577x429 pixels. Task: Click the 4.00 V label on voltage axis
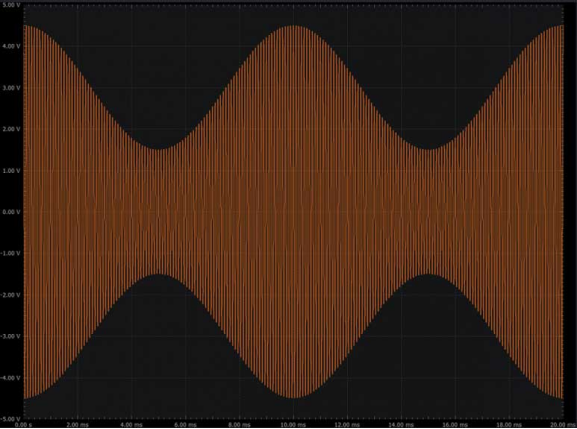coord(11,46)
